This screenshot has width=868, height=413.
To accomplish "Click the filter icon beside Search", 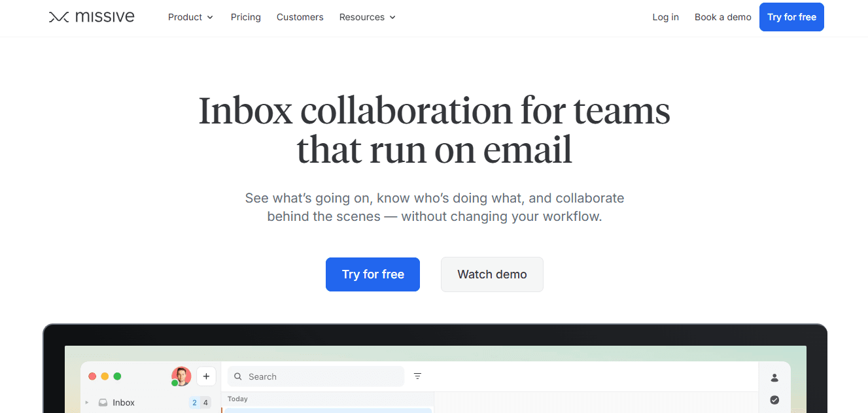I will (417, 376).
